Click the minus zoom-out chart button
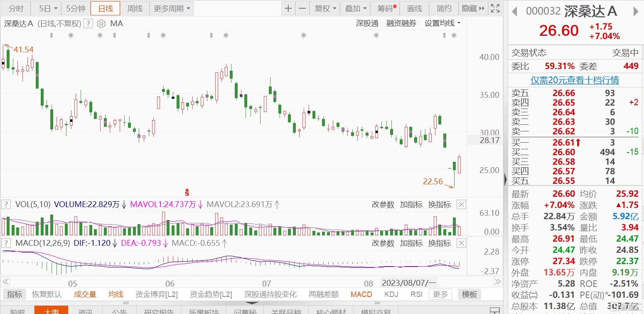Screen dimensions: 644x314 pos(302,8)
